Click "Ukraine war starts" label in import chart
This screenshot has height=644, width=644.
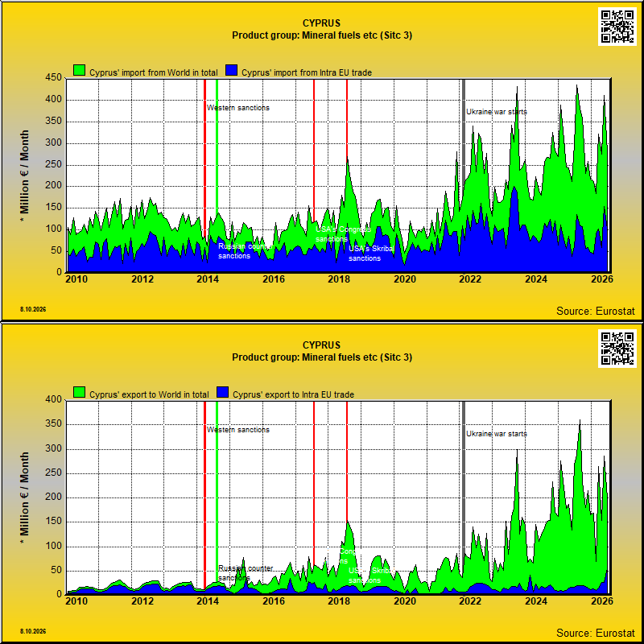[497, 112]
